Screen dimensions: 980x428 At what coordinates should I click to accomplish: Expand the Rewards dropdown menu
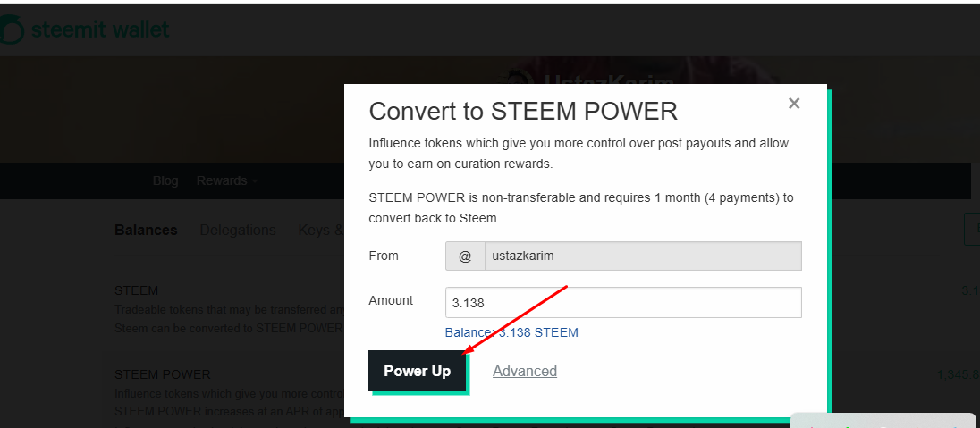coord(226,180)
